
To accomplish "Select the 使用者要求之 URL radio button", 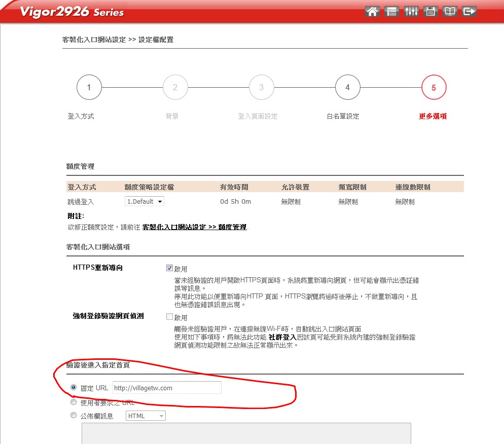I will 74,402.
